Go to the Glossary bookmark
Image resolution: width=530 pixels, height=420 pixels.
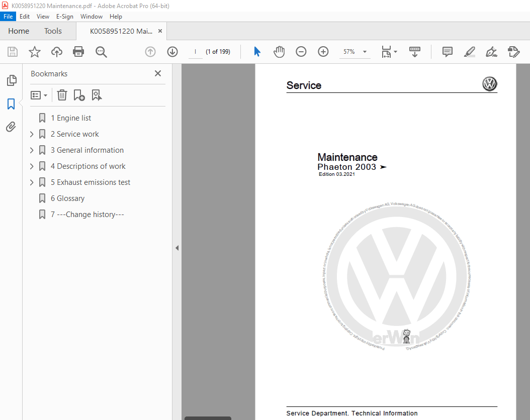pyautogui.click(x=67, y=198)
